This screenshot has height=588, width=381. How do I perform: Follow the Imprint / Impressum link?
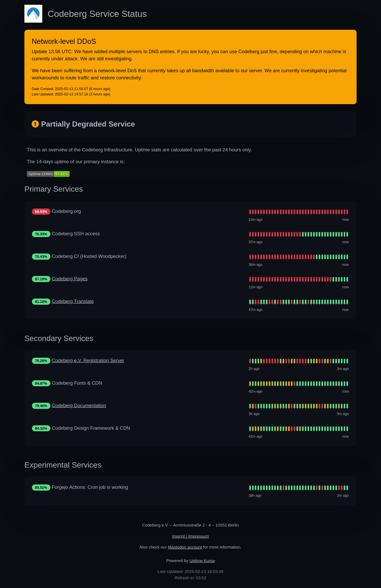point(190,536)
